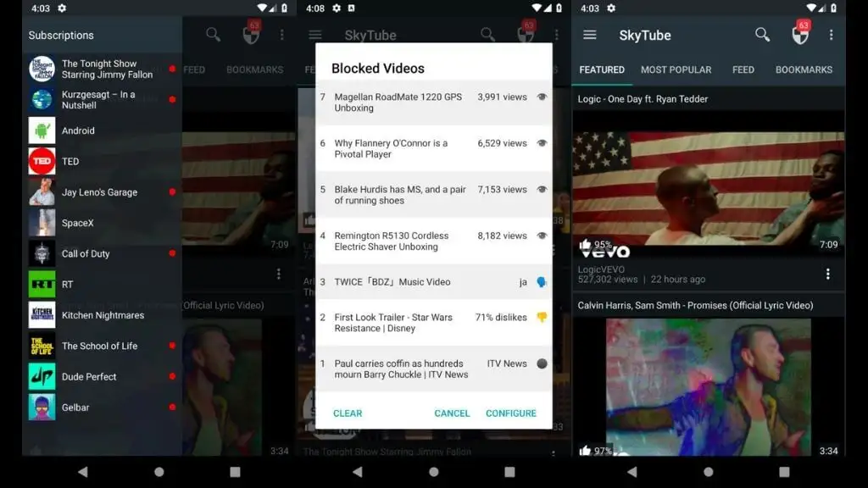Image resolution: width=868 pixels, height=488 pixels.
Task: Toggle the eye icon for Why Flannery O'Connor
Action: coord(542,143)
